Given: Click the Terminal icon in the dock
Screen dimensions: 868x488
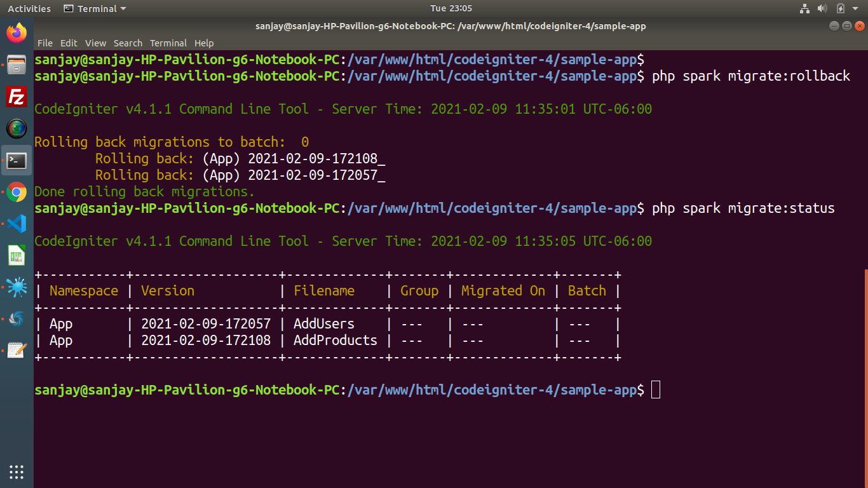Looking at the screenshot, I should (x=17, y=160).
